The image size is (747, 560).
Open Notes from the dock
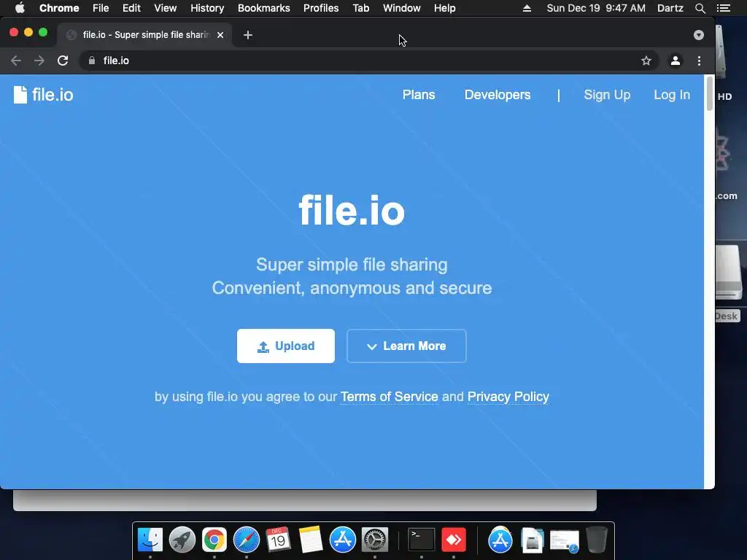[x=311, y=540]
